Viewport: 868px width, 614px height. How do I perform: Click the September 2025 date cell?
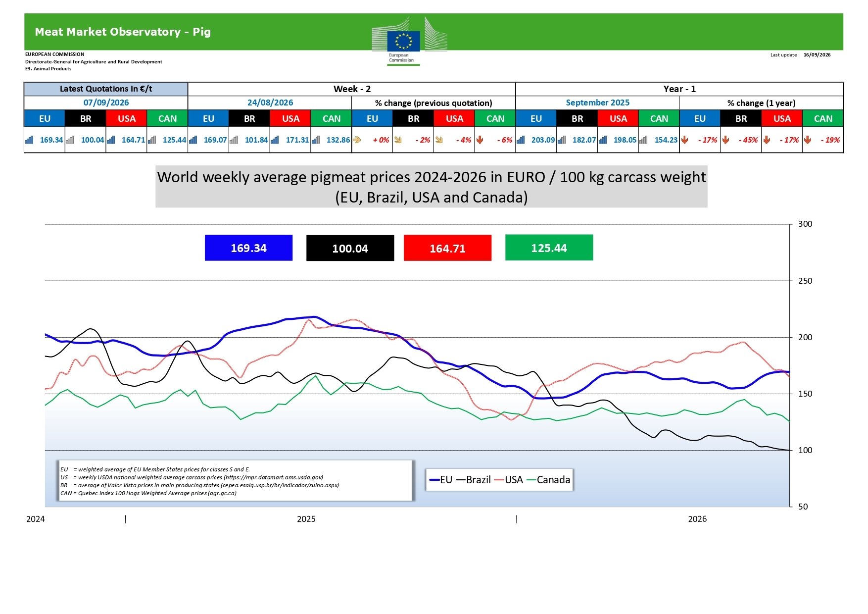597,102
